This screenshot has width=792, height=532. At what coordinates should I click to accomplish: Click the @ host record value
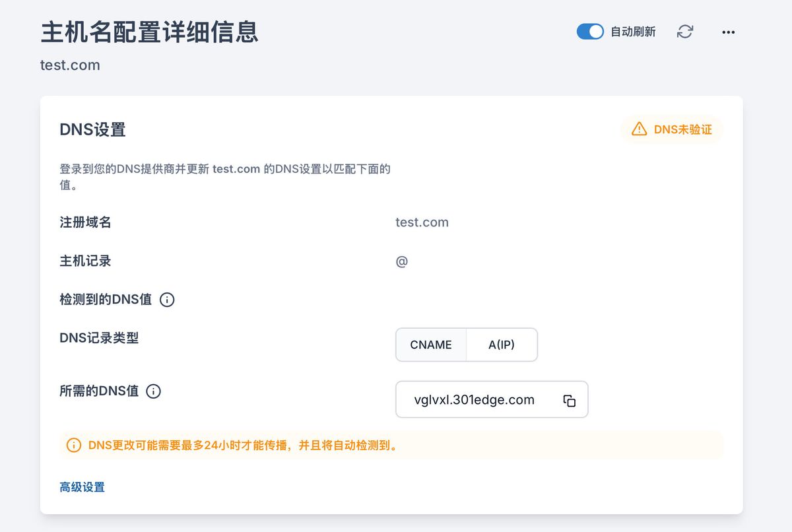coord(402,261)
